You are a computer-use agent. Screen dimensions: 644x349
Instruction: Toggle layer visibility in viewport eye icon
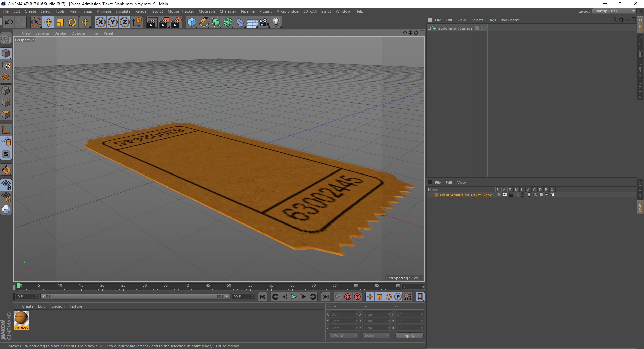tap(505, 195)
